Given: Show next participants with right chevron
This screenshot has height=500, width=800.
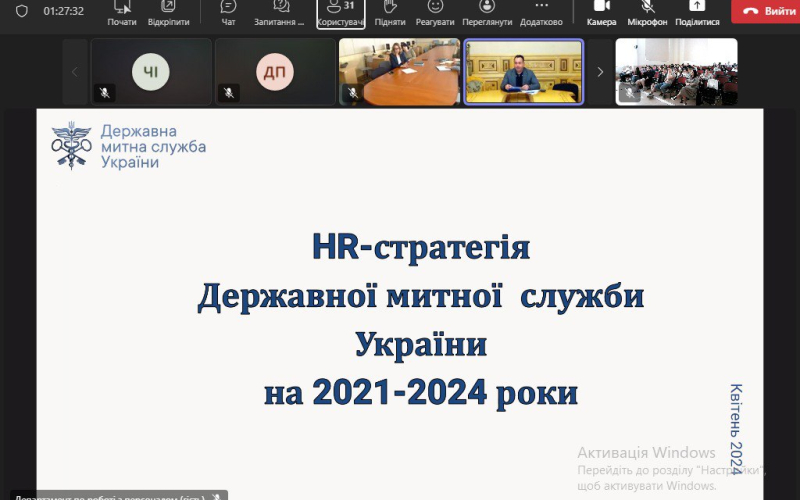Looking at the screenshot, I should coord(600,72).
